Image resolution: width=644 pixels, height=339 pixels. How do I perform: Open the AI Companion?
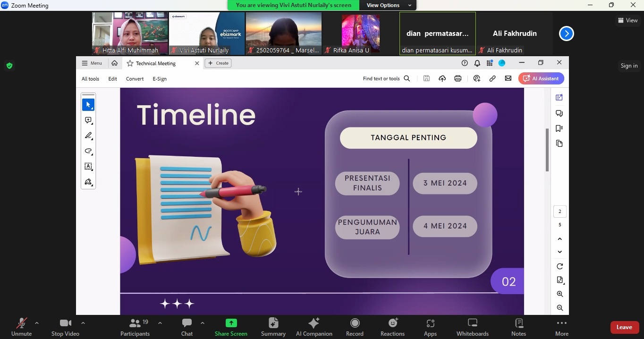tap(314, 327)
